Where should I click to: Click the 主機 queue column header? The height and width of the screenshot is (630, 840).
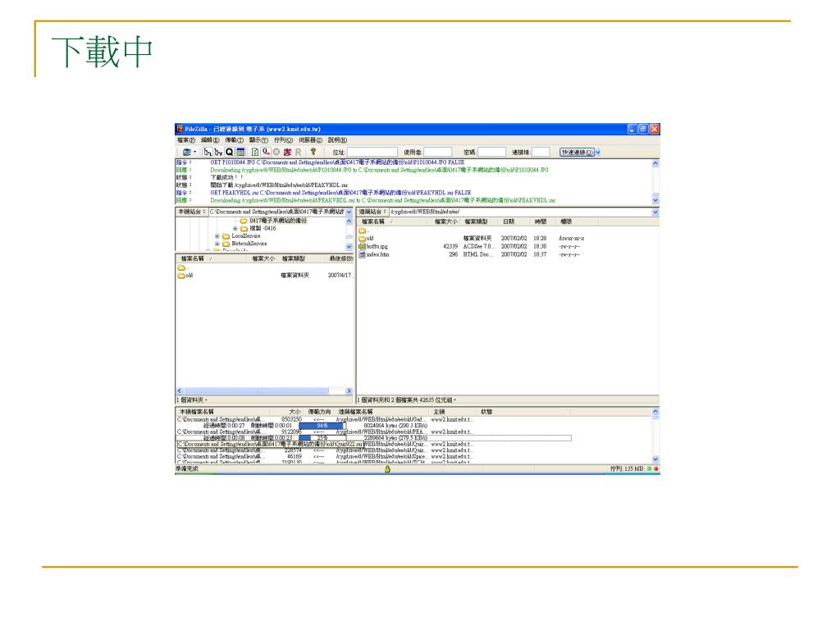(454, 412)
